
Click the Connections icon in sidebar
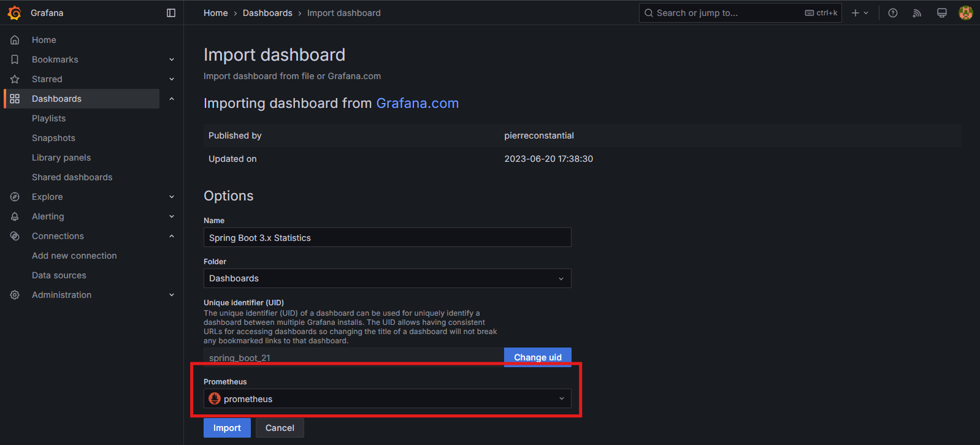click(15, 236)
